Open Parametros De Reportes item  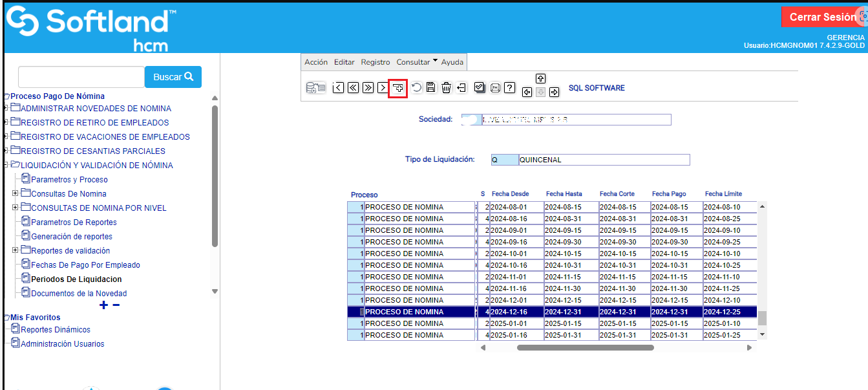tap(74, 222)
